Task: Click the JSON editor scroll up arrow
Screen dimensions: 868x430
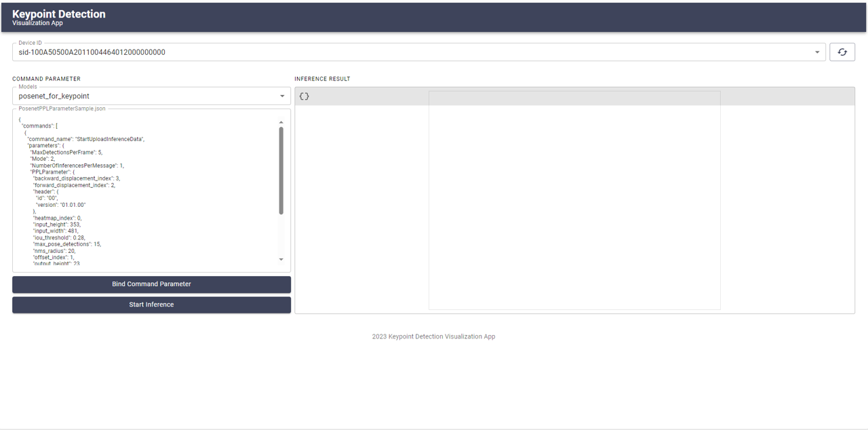Action: (281, 123)
